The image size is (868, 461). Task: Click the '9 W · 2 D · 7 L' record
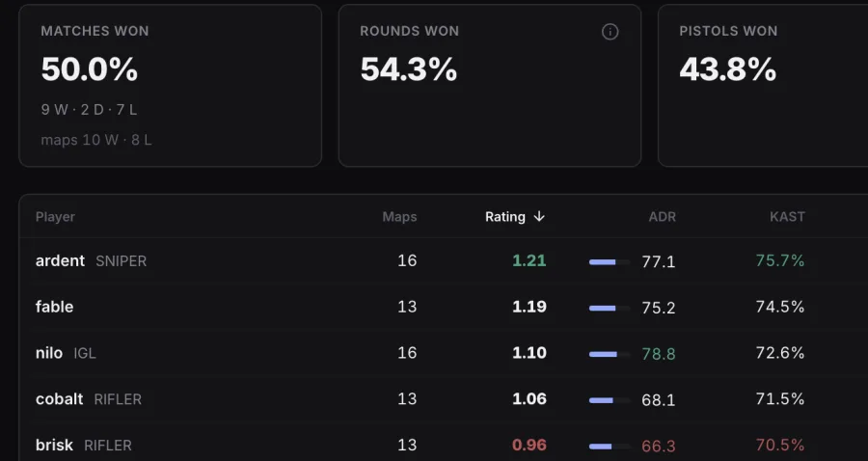[89, 110]
